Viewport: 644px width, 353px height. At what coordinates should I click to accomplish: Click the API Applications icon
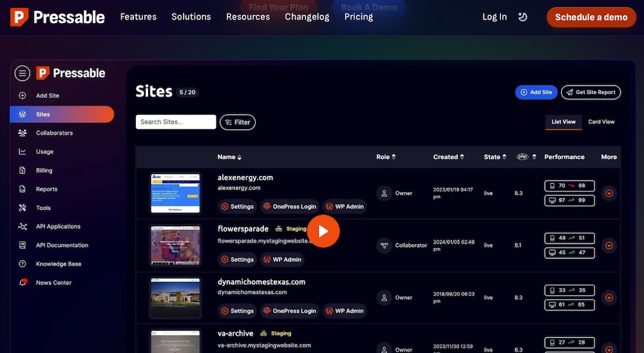23,227
